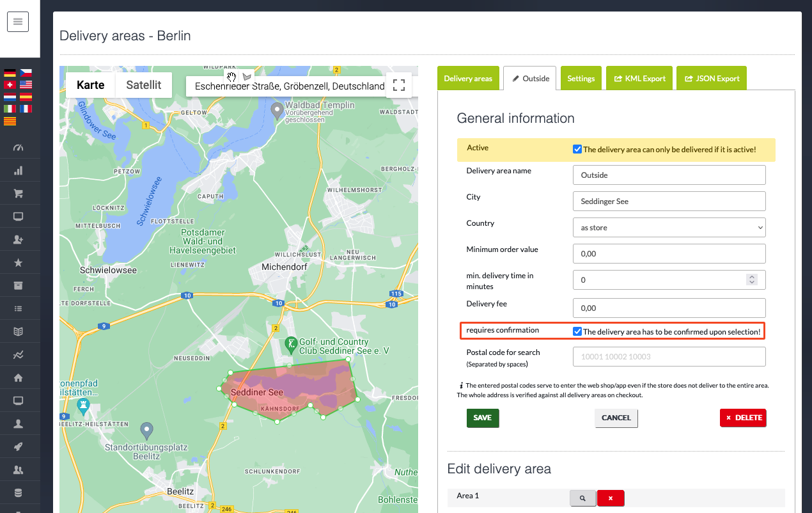
Task: Search Area 1 with magnifier button
Action: (582, 498)
